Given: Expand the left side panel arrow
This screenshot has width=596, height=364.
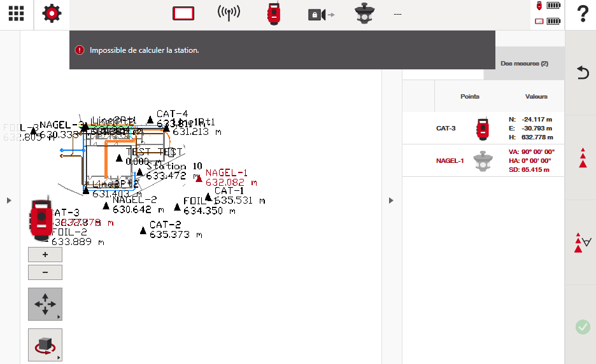Looking at the screenshot, I should tap(9, 200).
